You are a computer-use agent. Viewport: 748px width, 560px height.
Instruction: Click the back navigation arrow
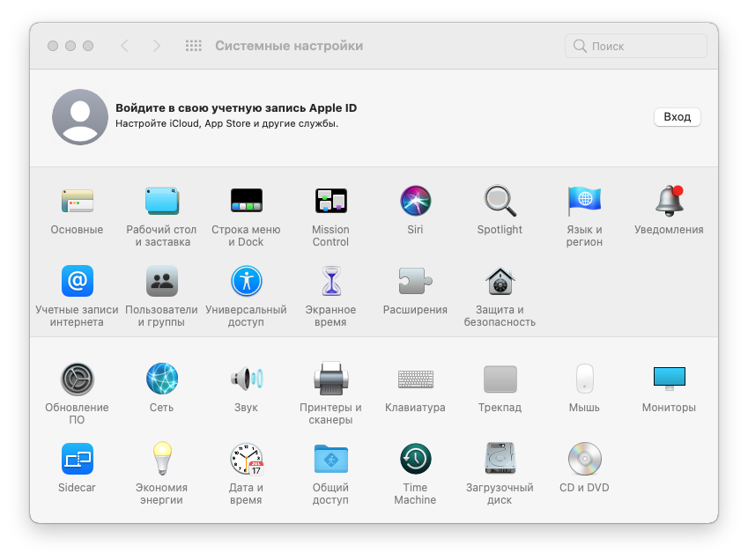(x=124, y=46)
